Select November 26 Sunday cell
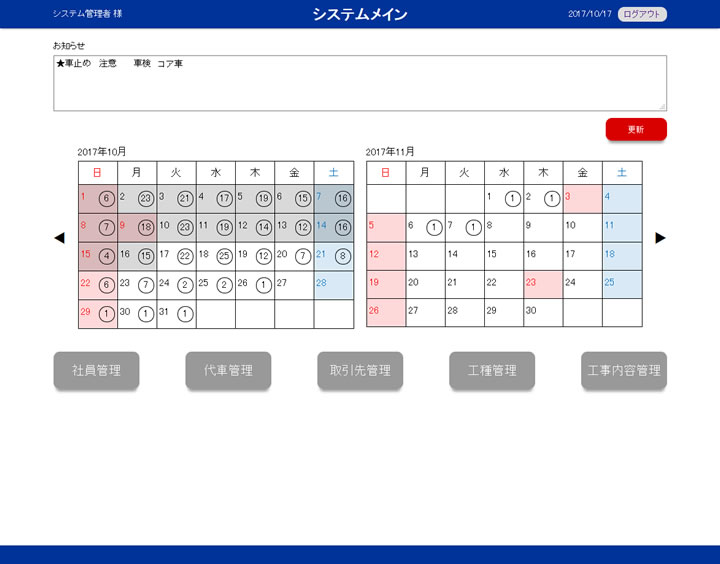720x564 pixels. (386, 313)
